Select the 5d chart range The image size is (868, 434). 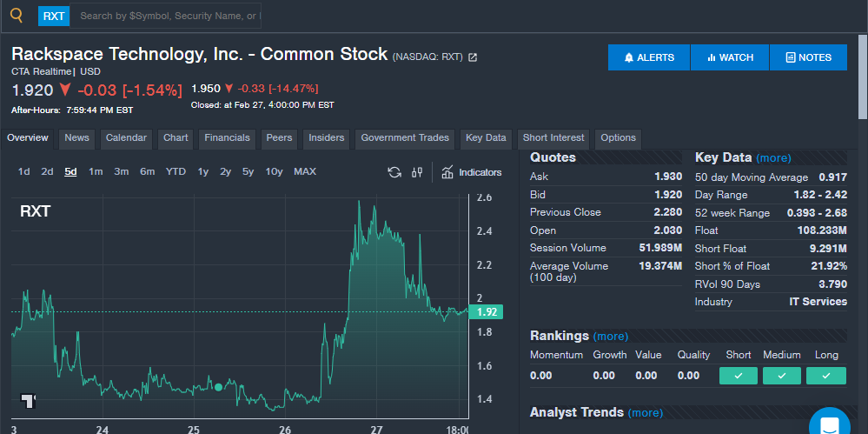click(x=71, y=172)
